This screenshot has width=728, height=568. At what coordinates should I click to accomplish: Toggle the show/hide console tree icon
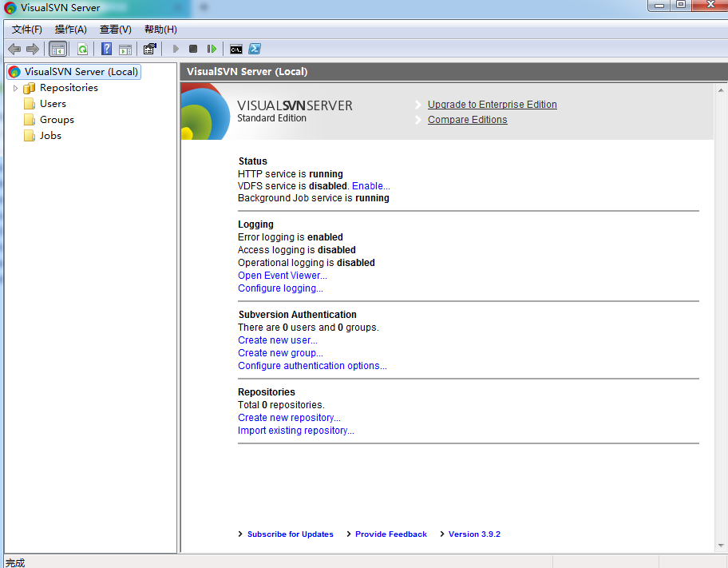[58, 49]
